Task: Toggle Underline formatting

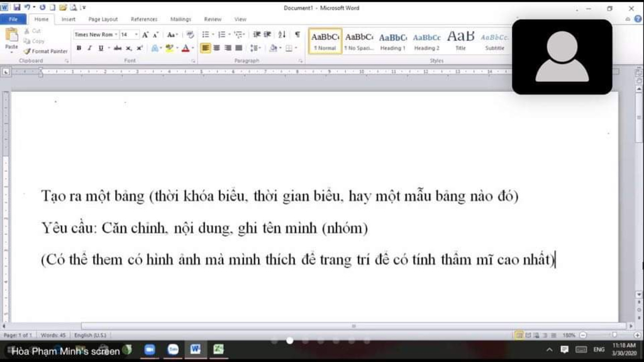Action: [x=101, y=48]
